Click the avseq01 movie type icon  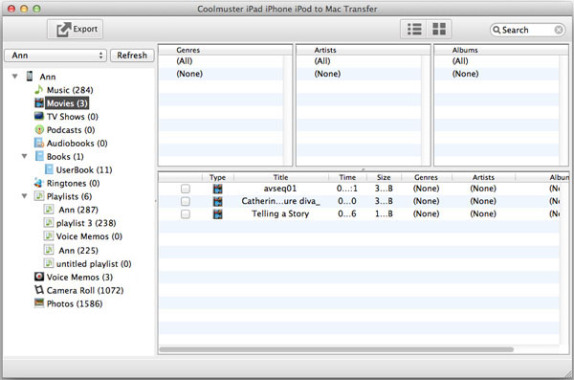(218, 189)
